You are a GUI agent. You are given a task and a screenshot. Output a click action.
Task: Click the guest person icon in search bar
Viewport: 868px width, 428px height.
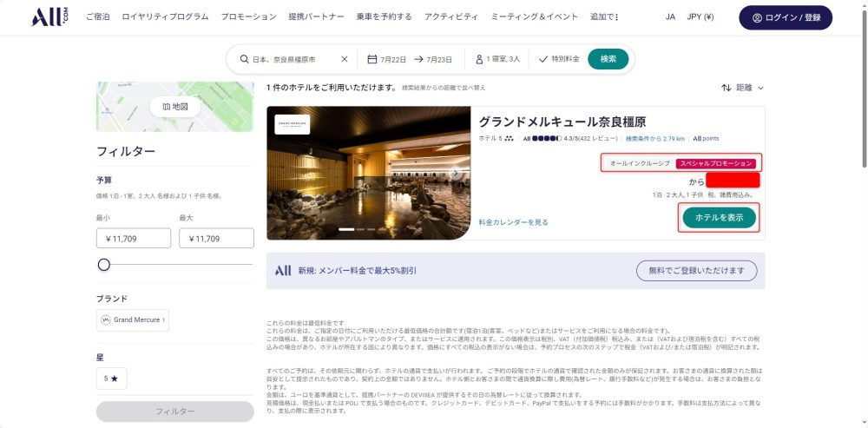click(x=479, y=59)
